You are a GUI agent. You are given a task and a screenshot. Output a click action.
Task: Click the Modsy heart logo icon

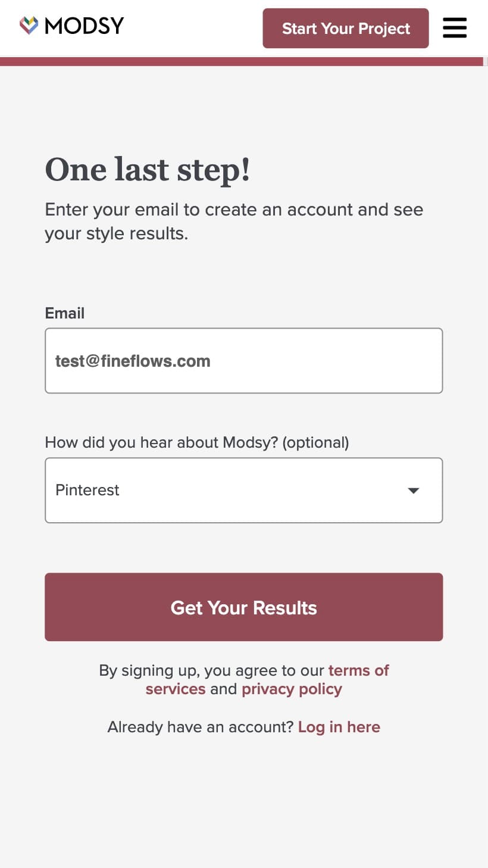tap(29, 26)
